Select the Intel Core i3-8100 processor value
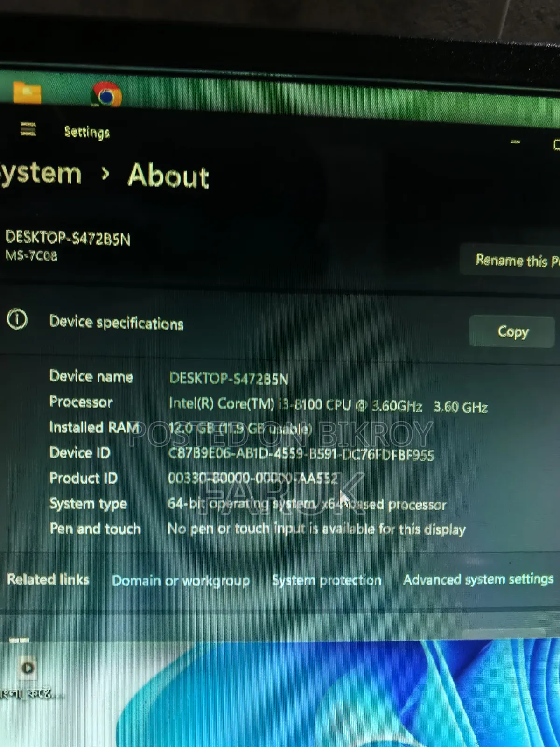 (328, 406)
